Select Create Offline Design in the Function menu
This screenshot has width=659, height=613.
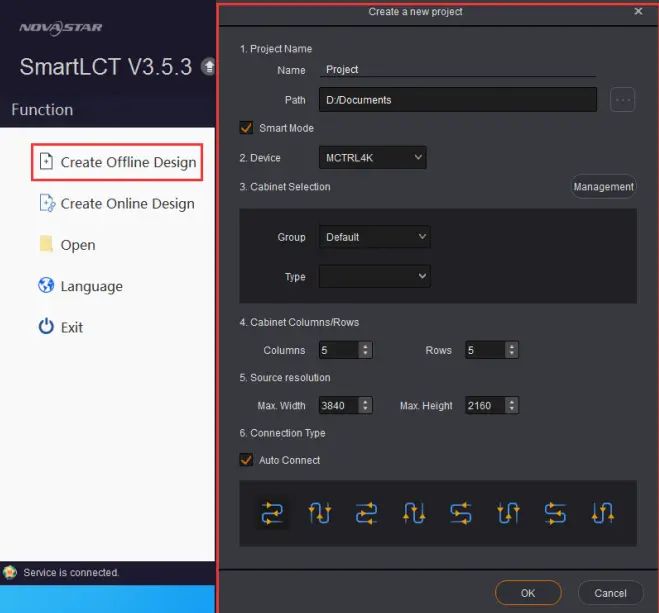click(117, 162)
